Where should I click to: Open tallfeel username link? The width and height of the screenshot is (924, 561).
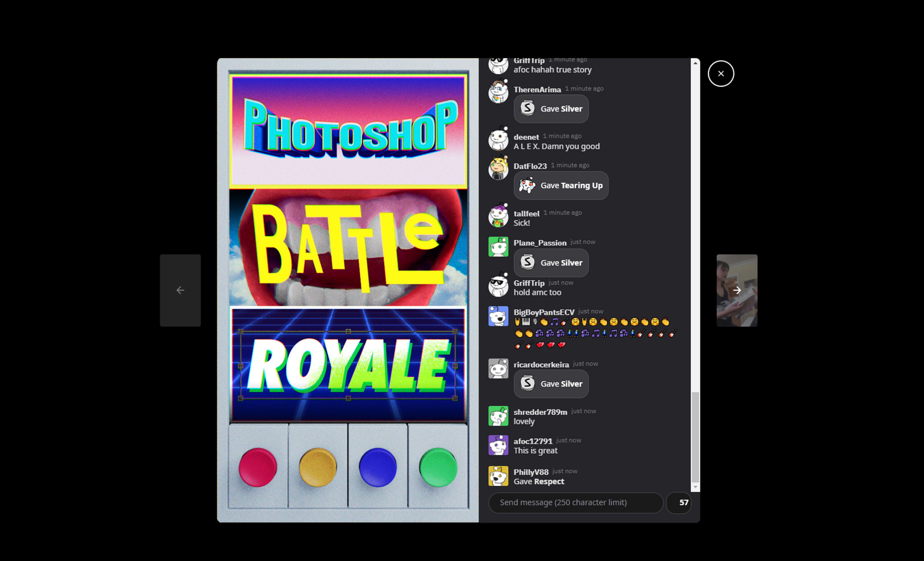[x=526, y=213]
